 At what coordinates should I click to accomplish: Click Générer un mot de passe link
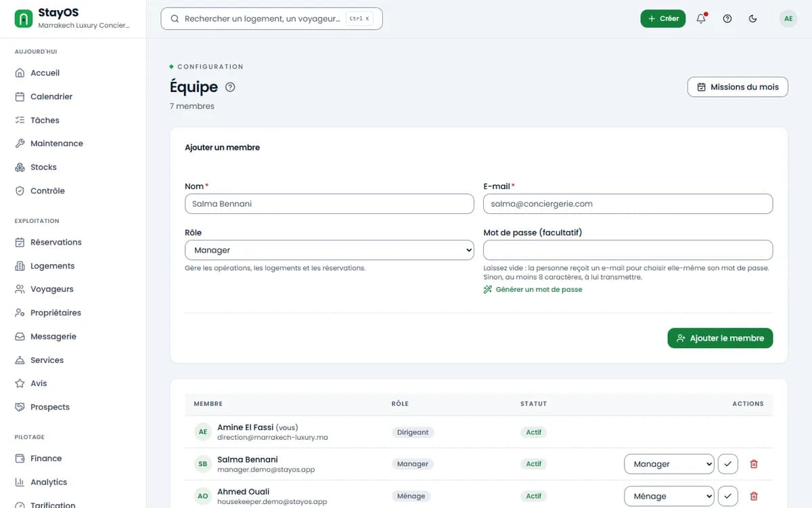click(x=533, y=289)
